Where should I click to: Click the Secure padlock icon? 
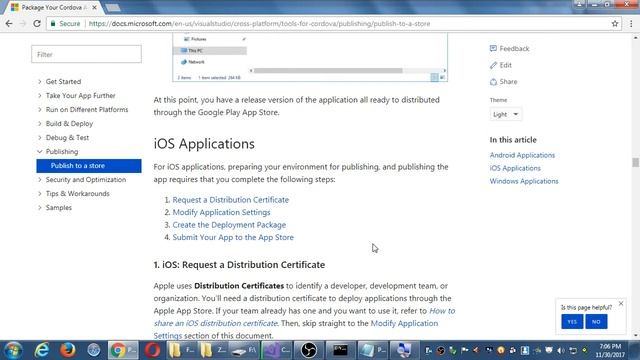[53, 24]
